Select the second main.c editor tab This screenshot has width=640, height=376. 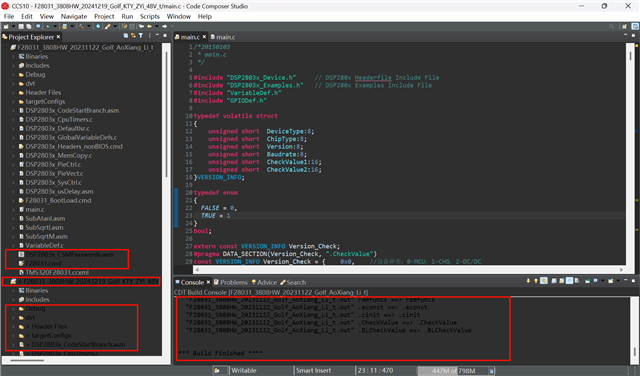pos(223,37)
